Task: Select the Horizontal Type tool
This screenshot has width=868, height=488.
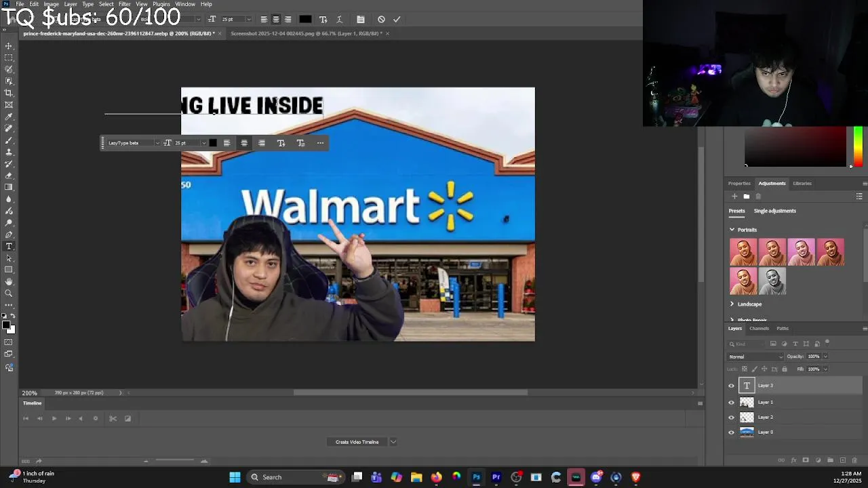Action: pos(9,246)
